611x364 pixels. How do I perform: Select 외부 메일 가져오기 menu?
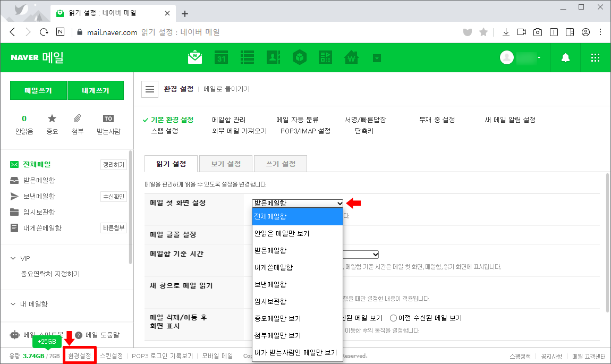(239, 131)
